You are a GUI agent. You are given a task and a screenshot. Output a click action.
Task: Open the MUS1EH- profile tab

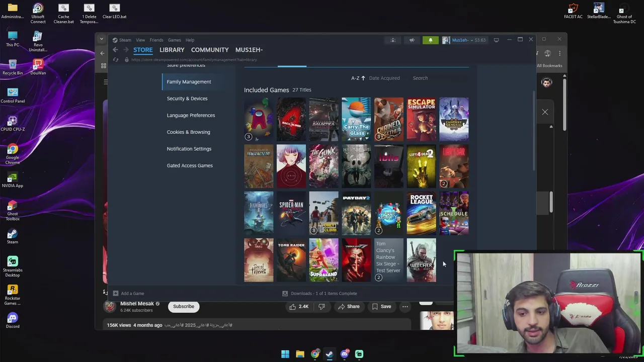[249, 50]
